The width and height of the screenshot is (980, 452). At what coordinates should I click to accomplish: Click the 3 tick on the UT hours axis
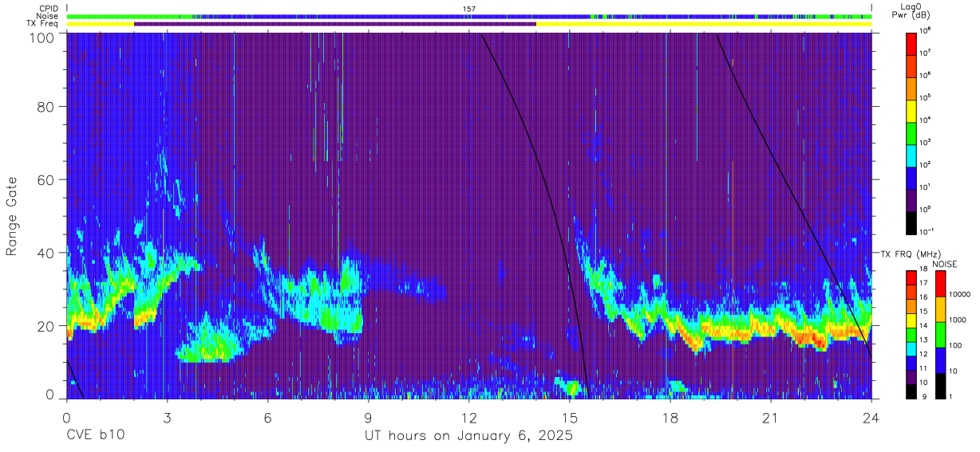167,418
